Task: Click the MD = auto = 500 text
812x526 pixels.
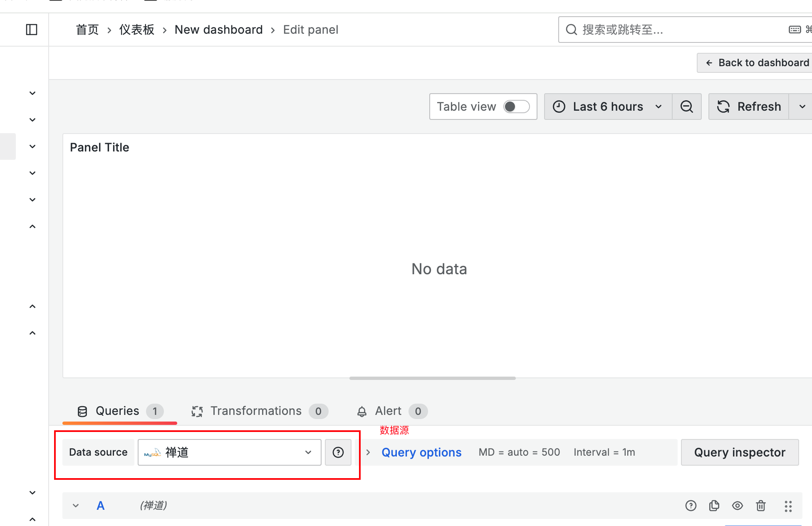Action: point(519,452)
